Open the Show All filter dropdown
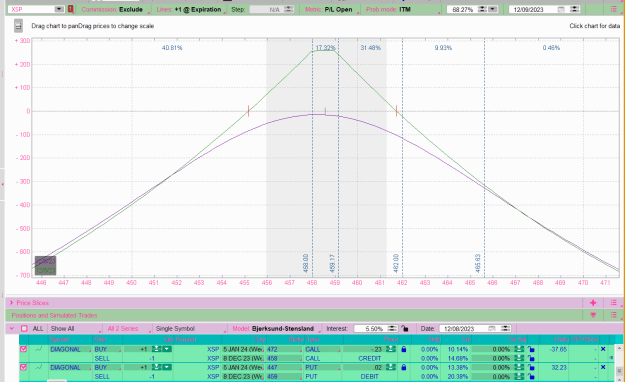 pos(75,329)
